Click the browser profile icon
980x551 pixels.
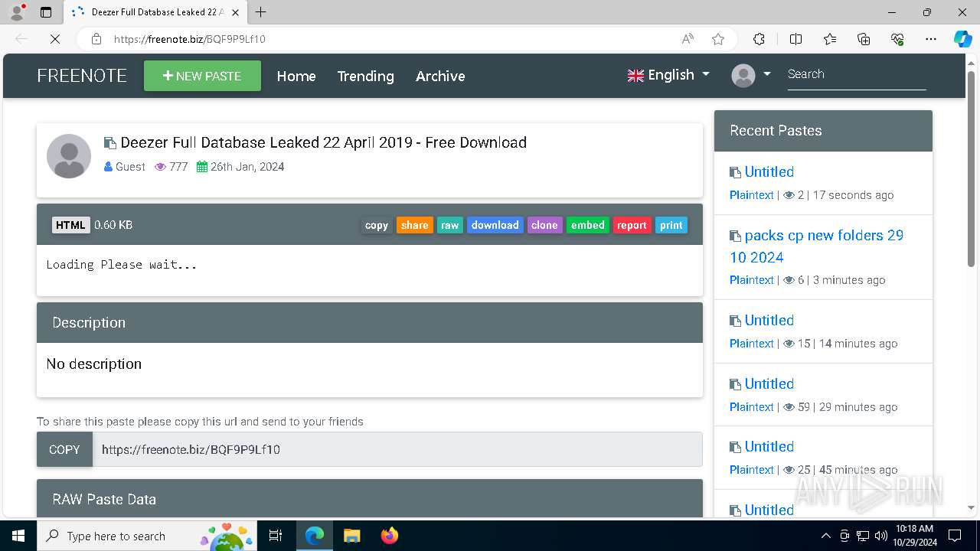[17, 12]
